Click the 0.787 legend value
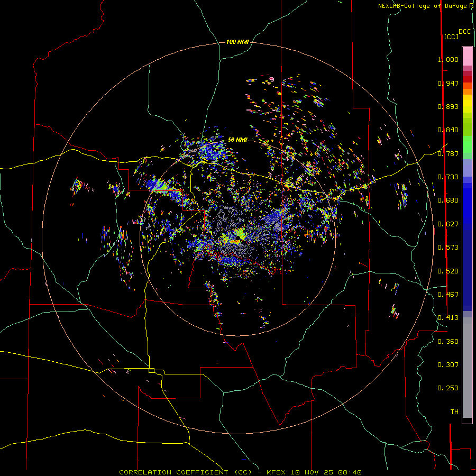 pos(448,153)
